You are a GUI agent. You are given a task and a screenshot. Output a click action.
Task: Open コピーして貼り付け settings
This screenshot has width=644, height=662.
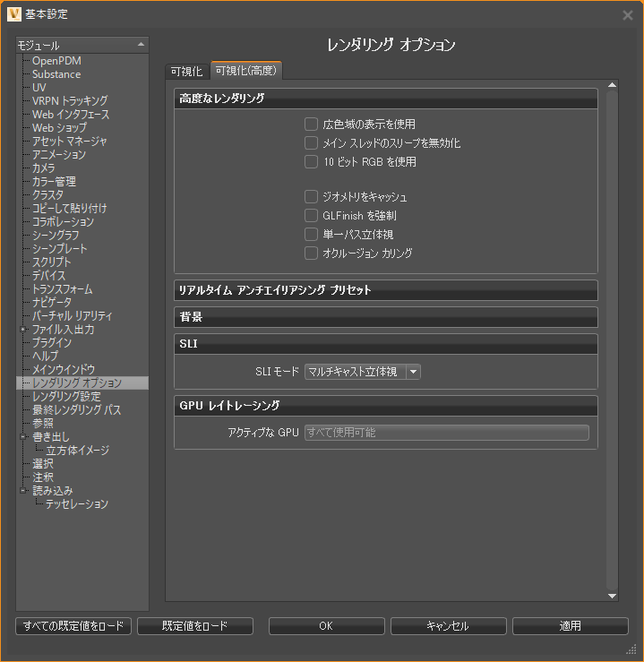(70, 208)
